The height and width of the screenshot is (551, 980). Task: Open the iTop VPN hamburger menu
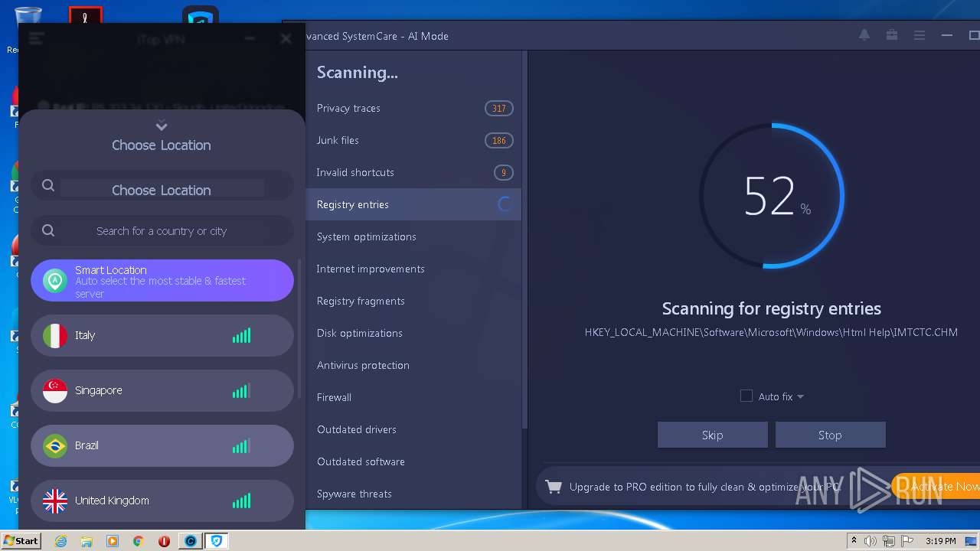pos(36,38)
